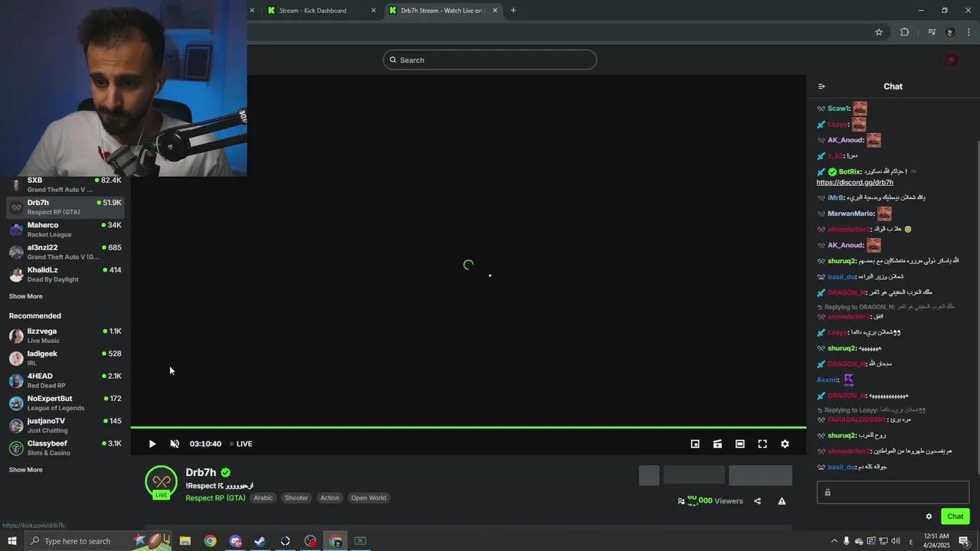This screenshot has height=551, width=980.
Task: Focus the Kick search field
Action: (490, 60)
